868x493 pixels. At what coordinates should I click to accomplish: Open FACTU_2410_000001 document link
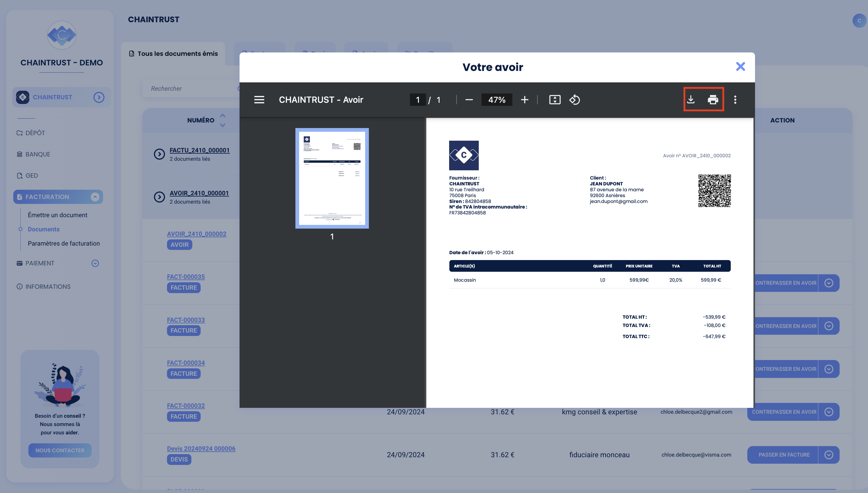coord(199,150)
